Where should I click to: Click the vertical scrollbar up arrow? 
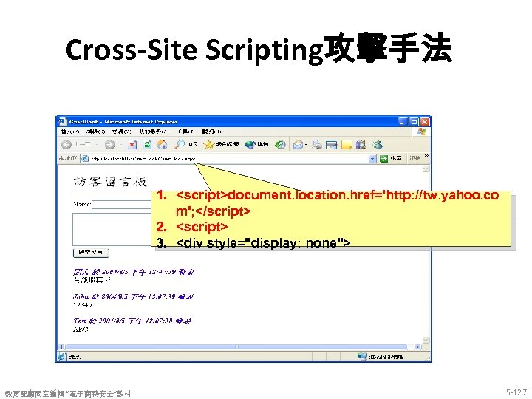[426, 168]
